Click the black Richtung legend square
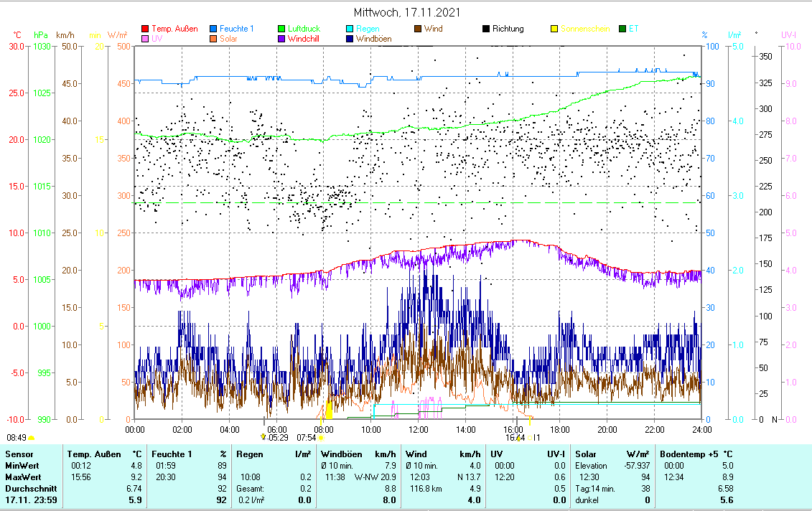The height and width of the screenshot is (511, 812). 486,29
